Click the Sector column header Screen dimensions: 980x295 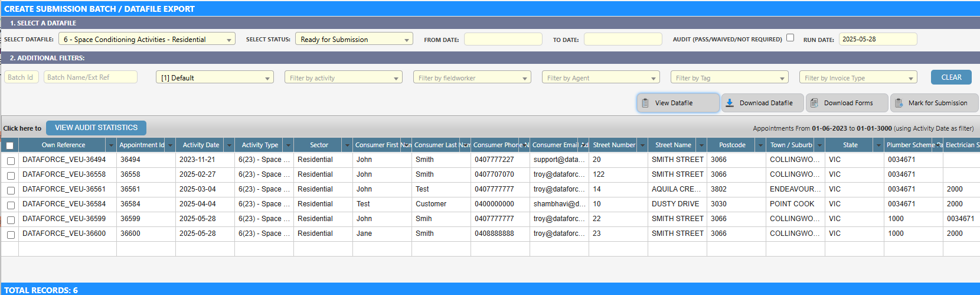(319, 145)
